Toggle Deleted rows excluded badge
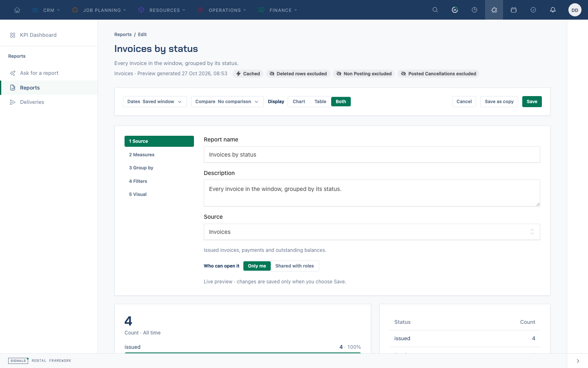Image resolution: width=588 pixels, height=368 pixels. pyautogui.click(x=298, y=74)
